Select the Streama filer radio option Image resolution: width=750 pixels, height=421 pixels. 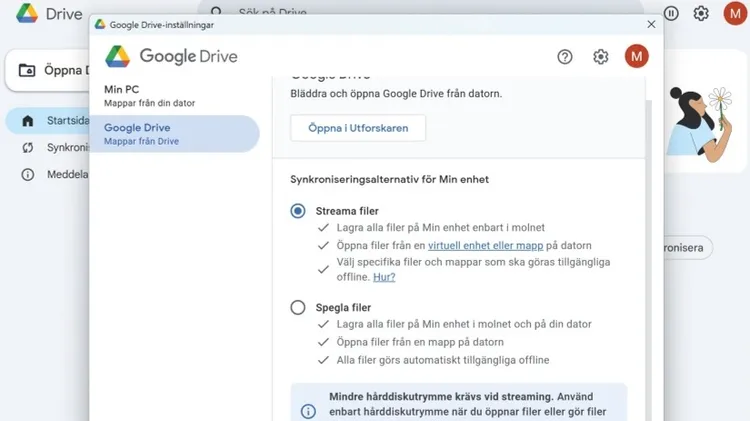[298, 211]
